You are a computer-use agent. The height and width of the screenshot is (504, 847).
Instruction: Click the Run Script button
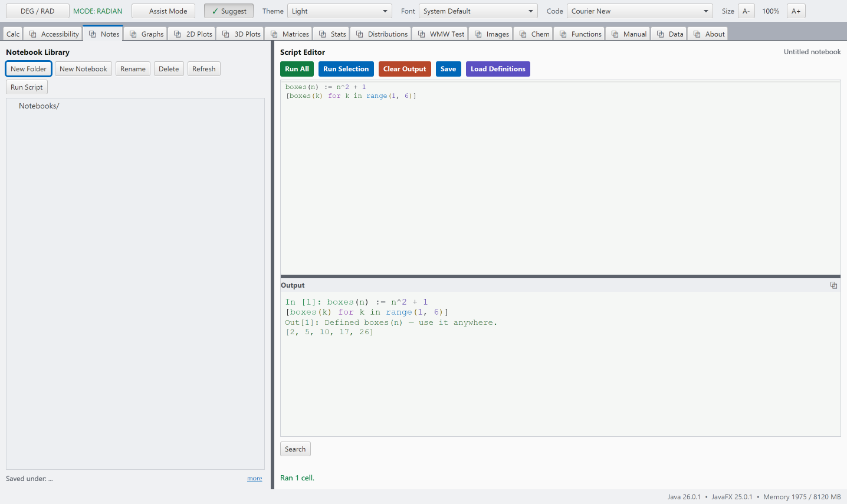pos(27,87)
